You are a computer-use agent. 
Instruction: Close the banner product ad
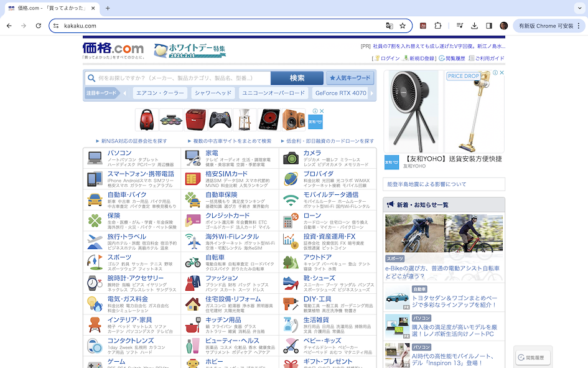point(321,111)
